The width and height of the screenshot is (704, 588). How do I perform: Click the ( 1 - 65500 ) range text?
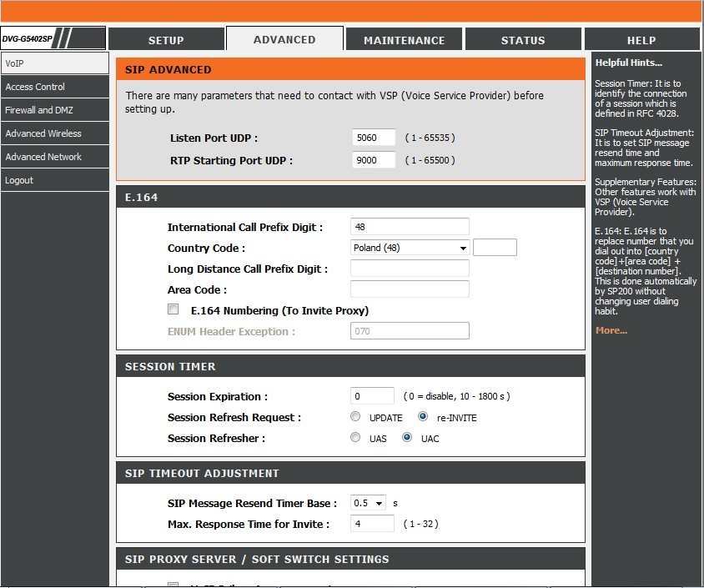click(x=430, y=160)
